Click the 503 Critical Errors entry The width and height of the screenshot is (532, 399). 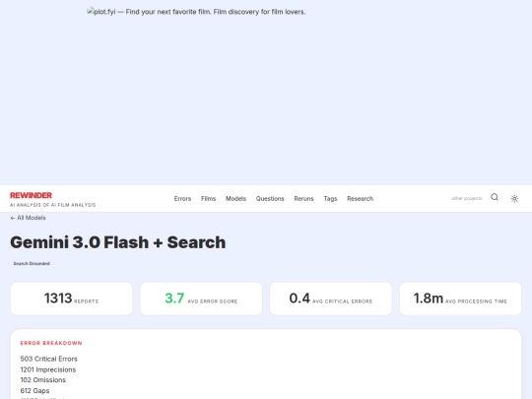pyautogui.click(x=49, y=359)
